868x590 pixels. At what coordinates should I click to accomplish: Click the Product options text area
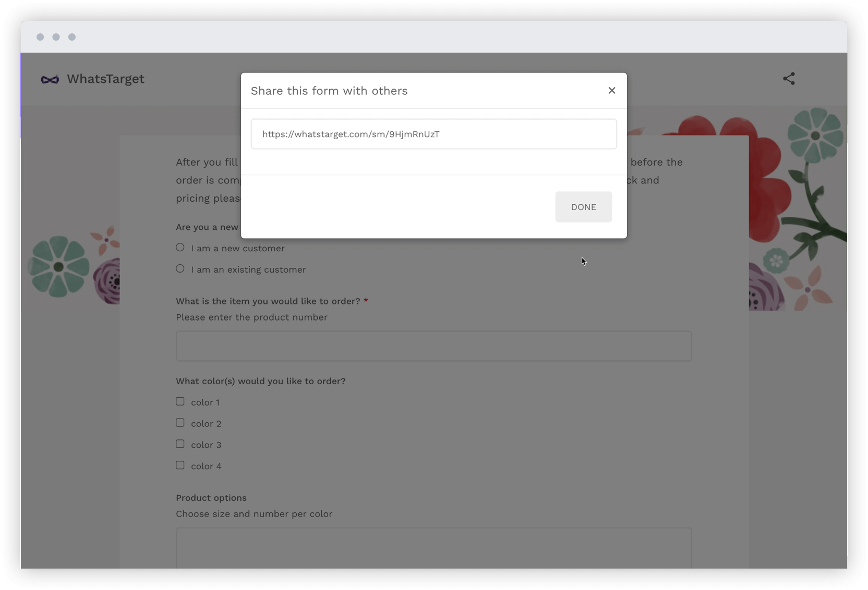pyautogui.click(x=433, y=552)
